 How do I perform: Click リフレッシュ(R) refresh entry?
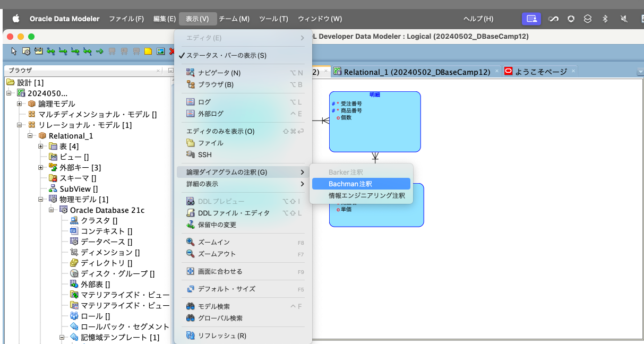(x=244, y=336)
